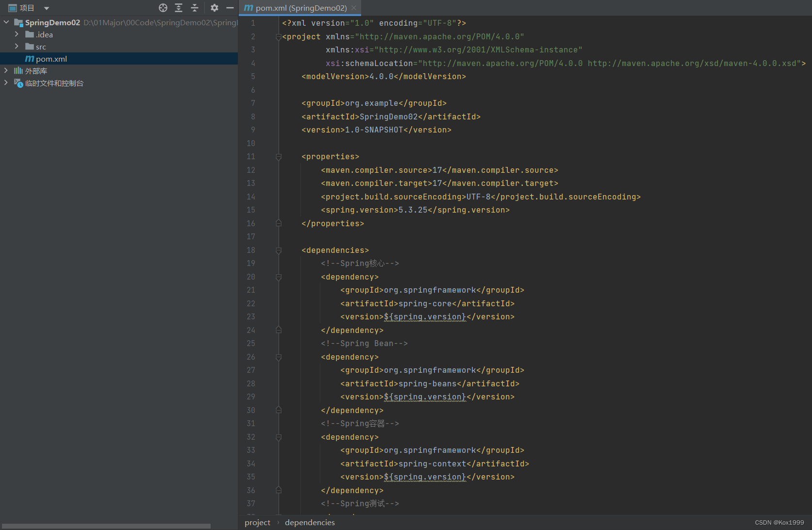This screenshot has width=812, height=530.
Task: Click the spring-core artifactId text
Action: click(x=425, y=303)
